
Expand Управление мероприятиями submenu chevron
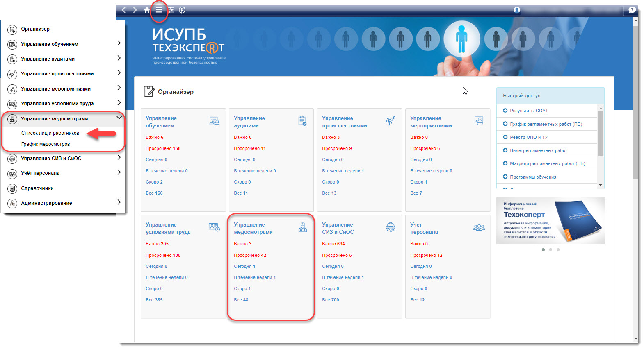pyautogui.click(x=119, y=88)
